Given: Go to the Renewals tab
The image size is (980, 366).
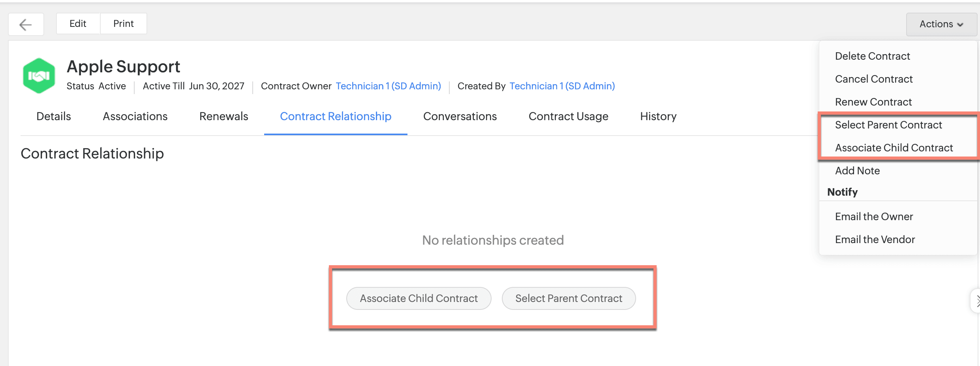Looking at the screenshot, I should point(223,116).
